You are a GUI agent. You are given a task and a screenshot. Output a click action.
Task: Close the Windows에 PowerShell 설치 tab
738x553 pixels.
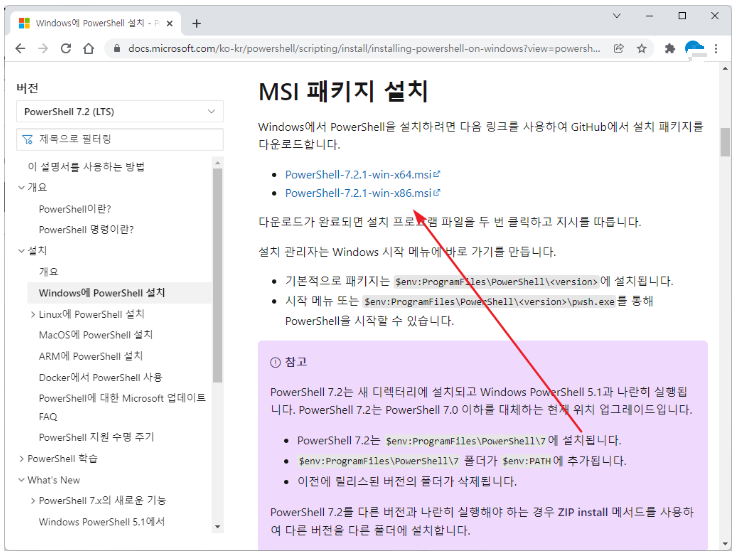point(170,23)
